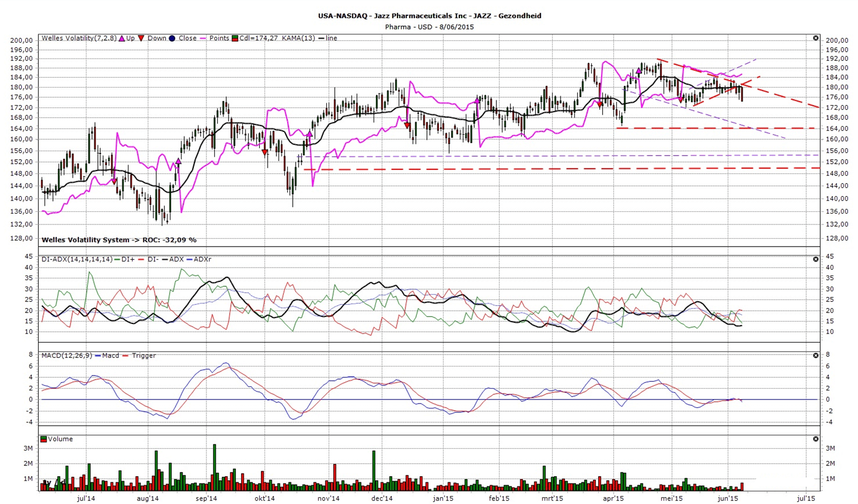Click the sep'14 date axis label
This screenshot has height=504, width=858.
pyautogui.click(x=206, y=498)
